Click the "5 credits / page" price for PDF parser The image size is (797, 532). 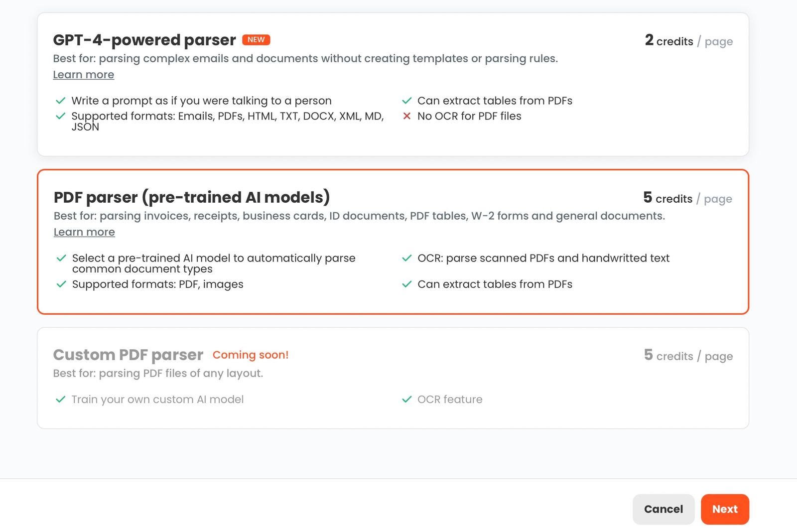point(687,198)
